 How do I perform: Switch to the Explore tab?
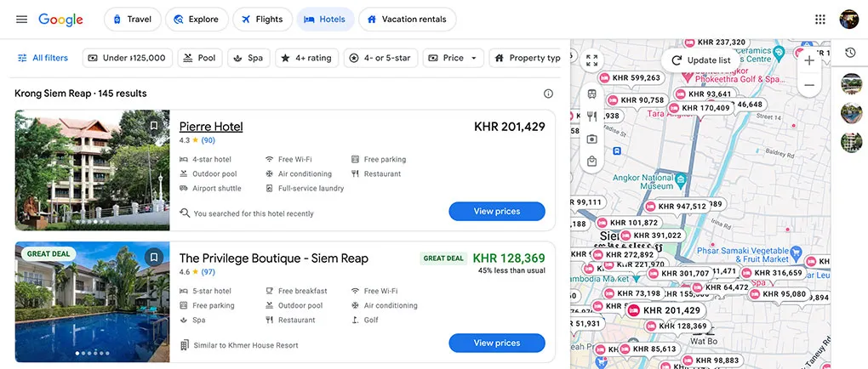click(x=197, y=20)
